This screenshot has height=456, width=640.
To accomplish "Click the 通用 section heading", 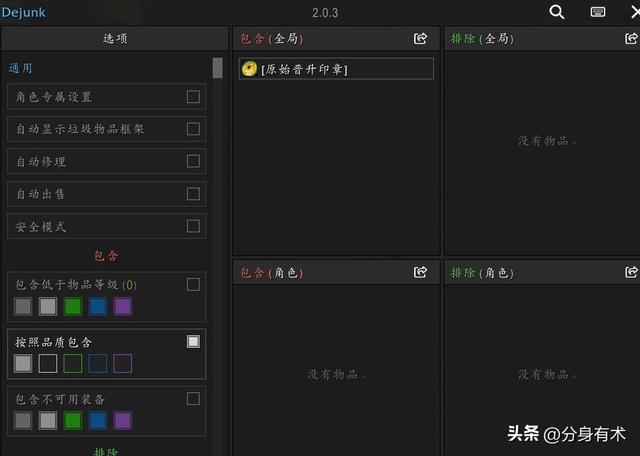I will (x=20, y=68).
